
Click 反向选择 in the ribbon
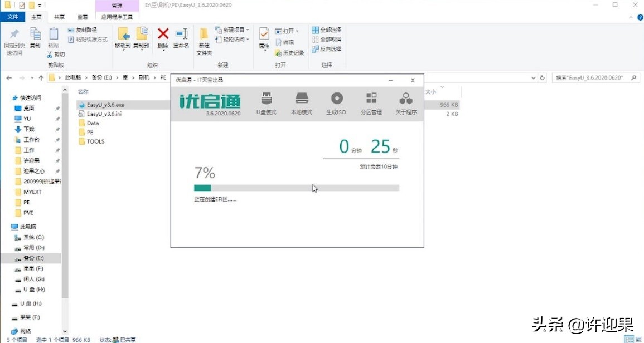[327, 49]
